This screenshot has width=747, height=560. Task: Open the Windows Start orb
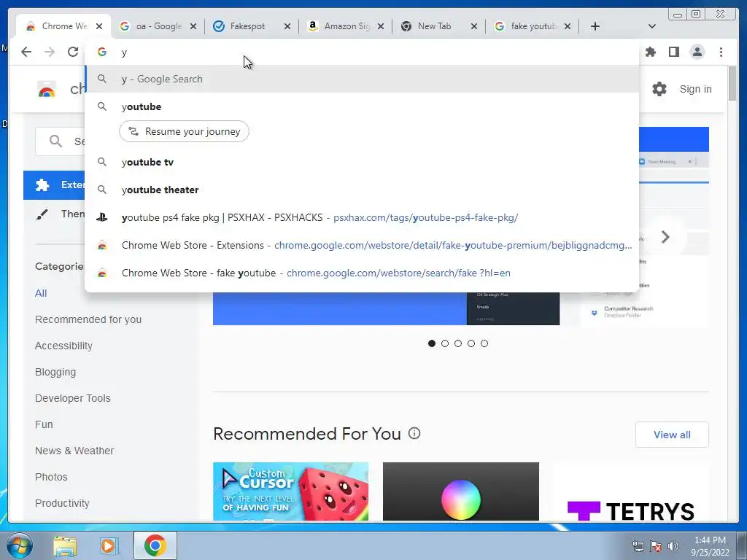click(x=19, y=545)
